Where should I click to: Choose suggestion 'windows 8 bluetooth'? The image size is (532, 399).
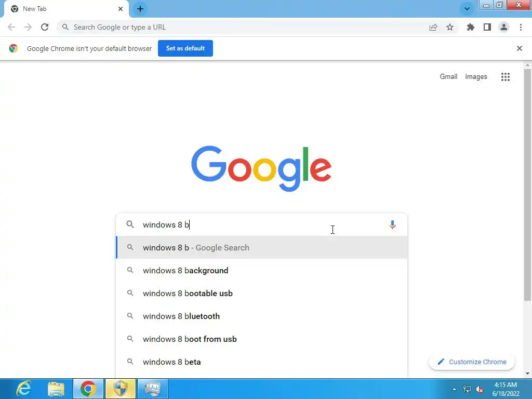[262, 316]
